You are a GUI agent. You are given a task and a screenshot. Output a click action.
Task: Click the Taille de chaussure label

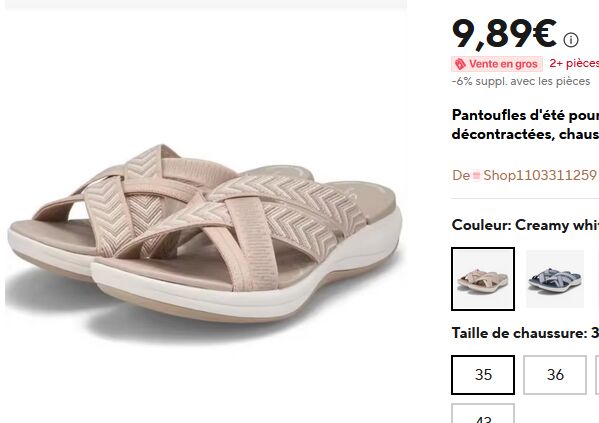point(525,333)
